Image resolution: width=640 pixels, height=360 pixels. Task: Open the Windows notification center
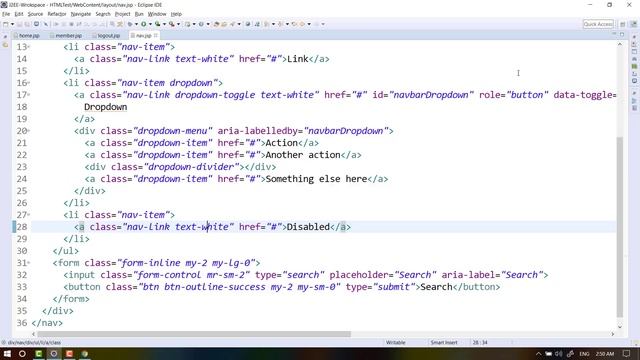(x=627, y=353)
